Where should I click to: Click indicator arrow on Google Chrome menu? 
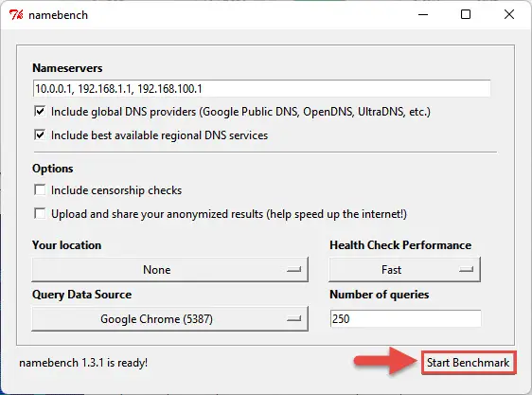(x=293, y=319)
